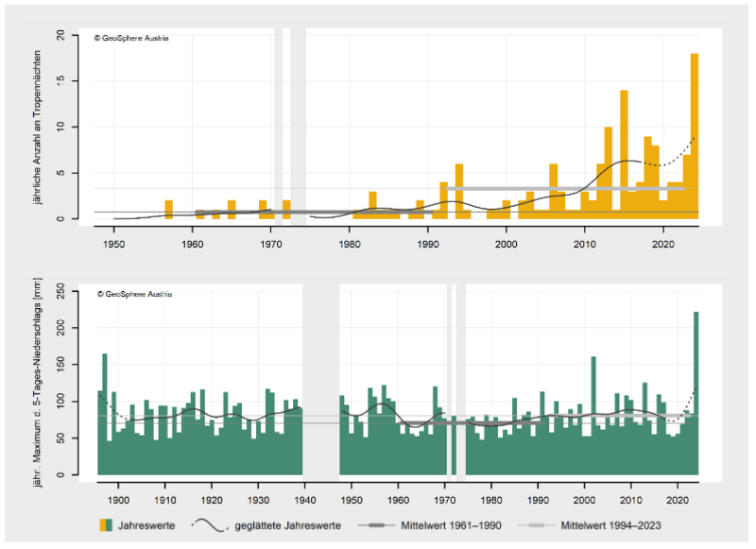The width and height of the screenshot is (756, 549).
Task: Click the curved line icon in legend
Action: pos(209,524)
